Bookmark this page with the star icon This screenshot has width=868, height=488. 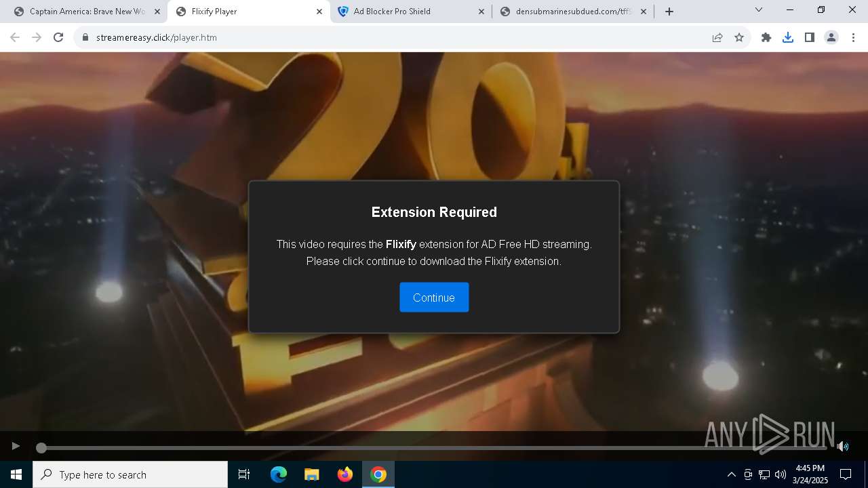click(x=739, y=38)
